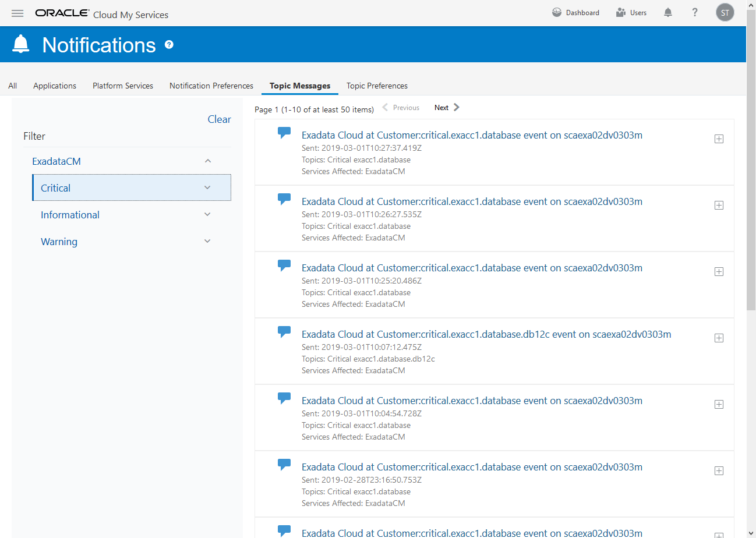Click the Oracle Cloud My Services logo
This screenshot has height=538, width=756.
[102, 14]
